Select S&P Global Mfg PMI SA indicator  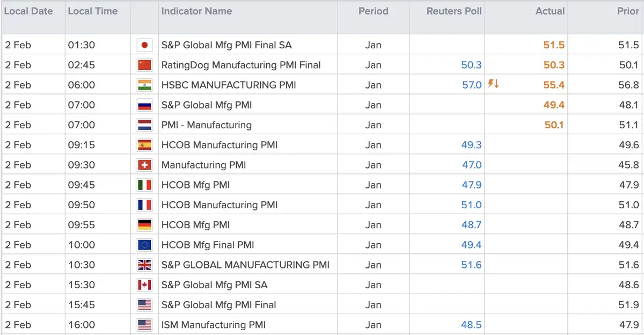click(214, 285)
